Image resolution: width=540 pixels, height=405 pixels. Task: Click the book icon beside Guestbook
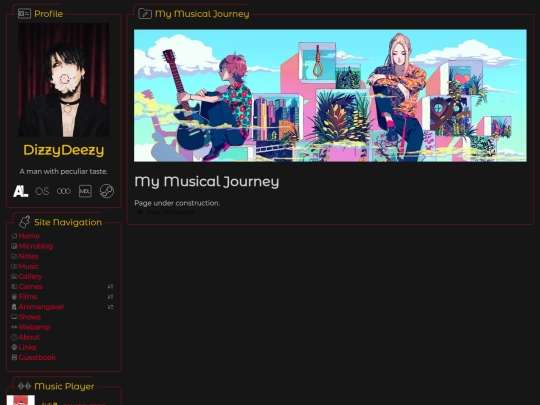[x=14, y=357]
